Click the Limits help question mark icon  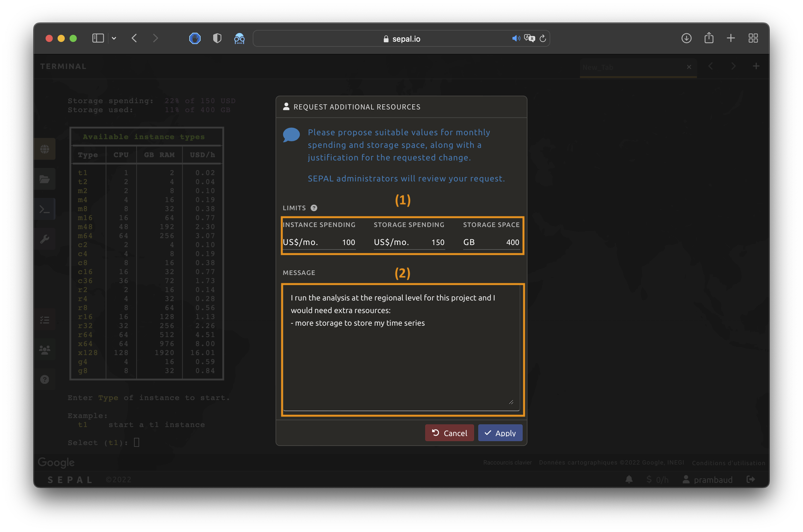[314, 208]
